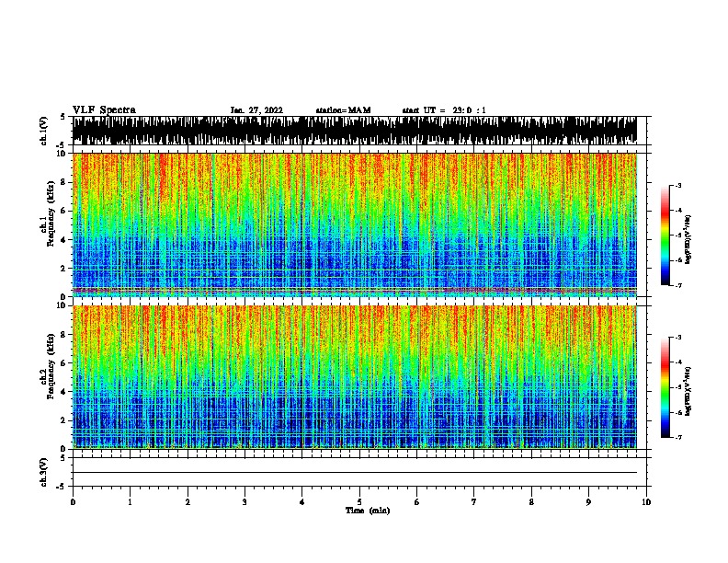Viewport: 728px width, 563px height.
Task: Click the 'VLF Spectra' title text
Action: 104,110
